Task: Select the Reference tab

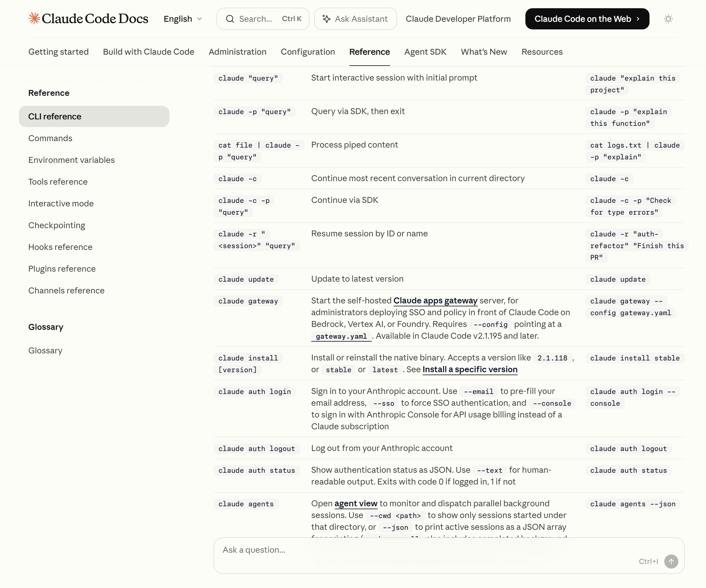Action: coord(369,52)
